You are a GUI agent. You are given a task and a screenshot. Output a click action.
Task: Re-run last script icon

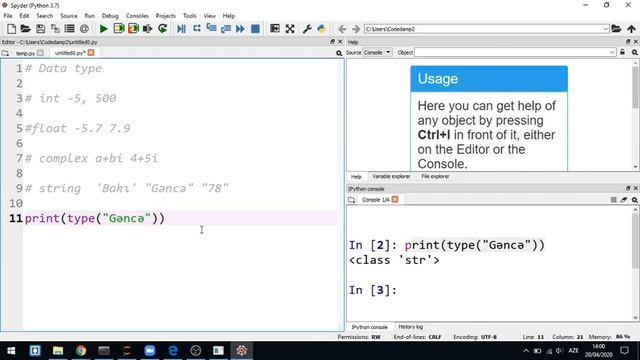162,29
